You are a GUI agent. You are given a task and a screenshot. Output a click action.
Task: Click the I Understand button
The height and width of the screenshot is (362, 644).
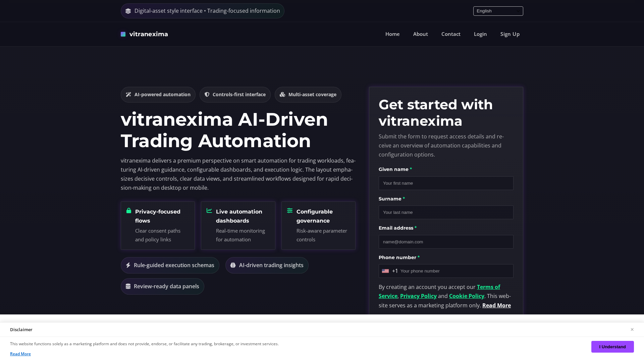[612, 347]
